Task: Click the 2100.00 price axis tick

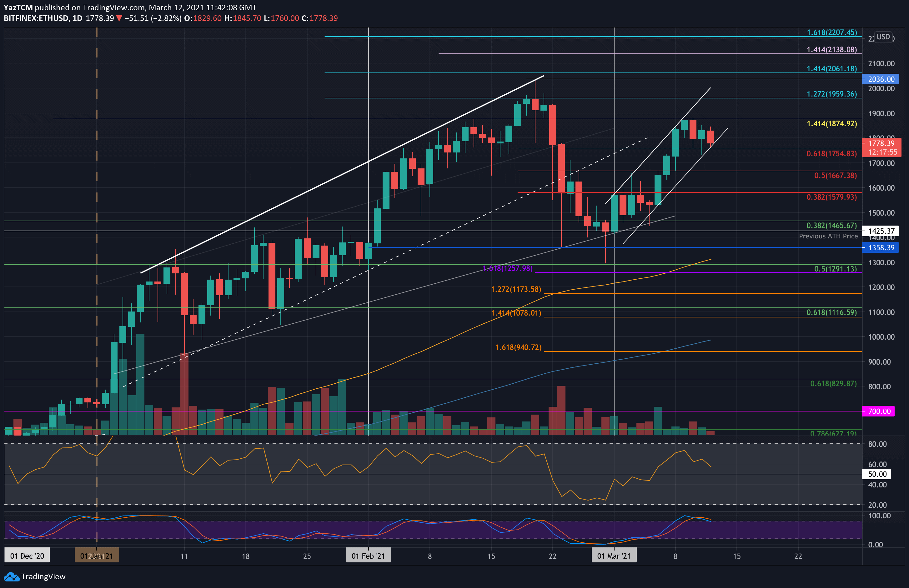Action: [x=881, y=64]
